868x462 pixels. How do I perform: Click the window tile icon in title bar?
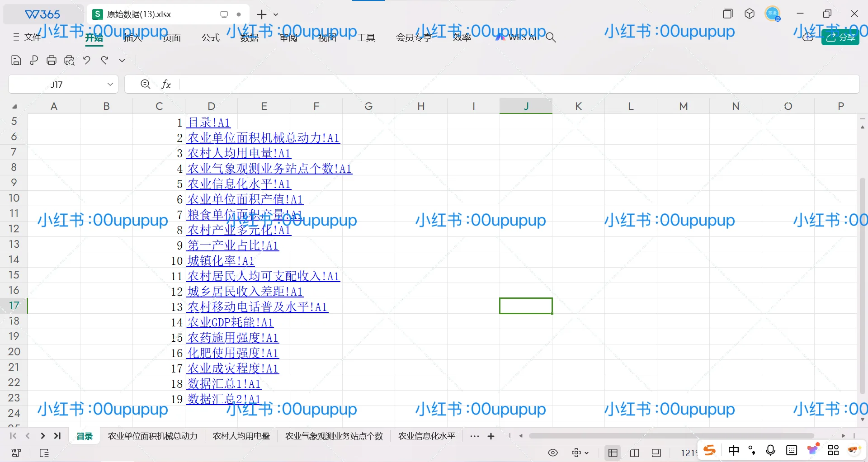pyautogui.click(x=728, y=14)
